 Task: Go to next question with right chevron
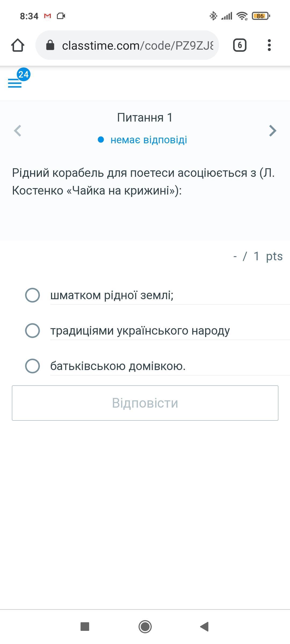tap(273, 131)
